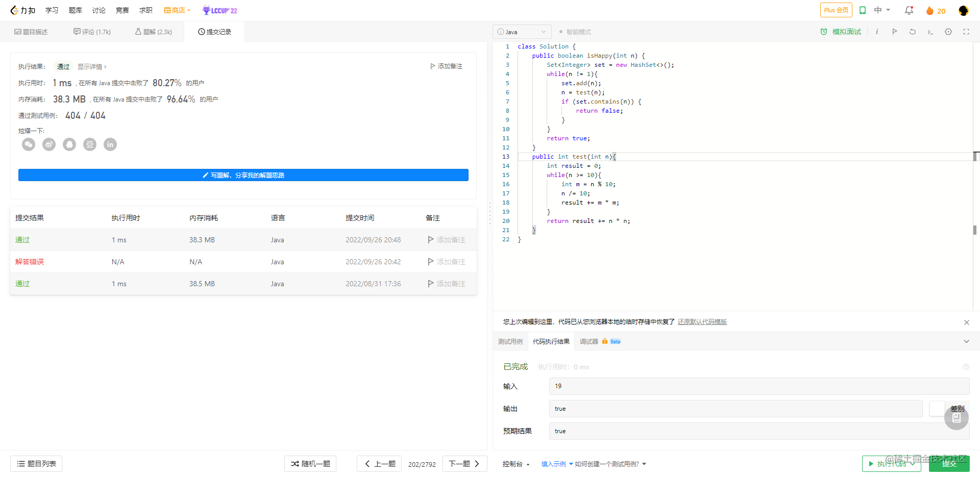The width and height of the screenshot is (980, 477).
Task: Open the user avatar menu
Action: 964,10
